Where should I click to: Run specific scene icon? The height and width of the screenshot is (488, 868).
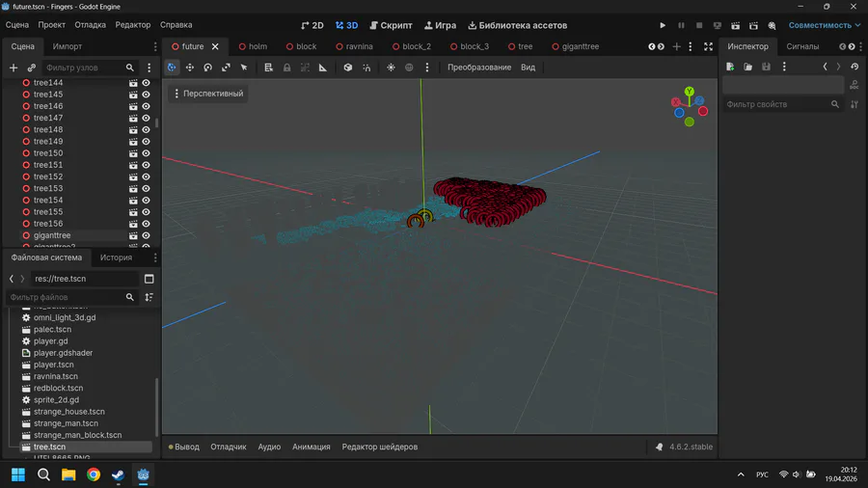tap(753, 25)
